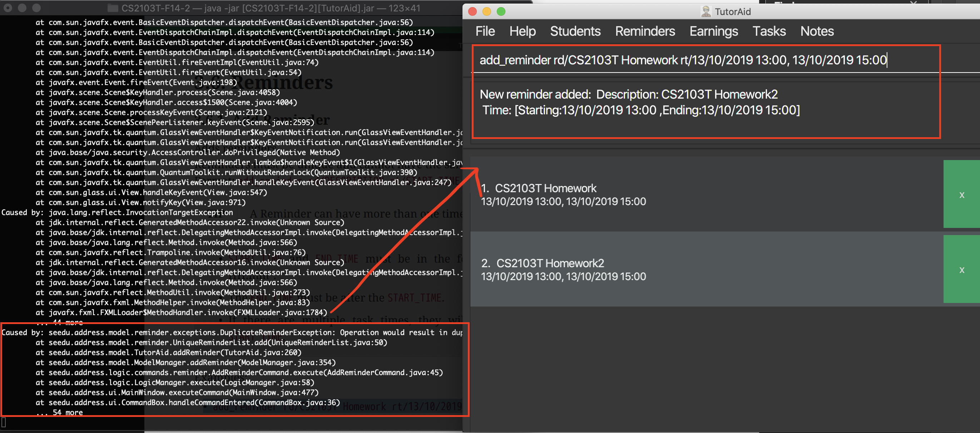Screen dimensions: 980x433
Task: Click the '... 54 more' line in terminal
Action: point(59,412)
